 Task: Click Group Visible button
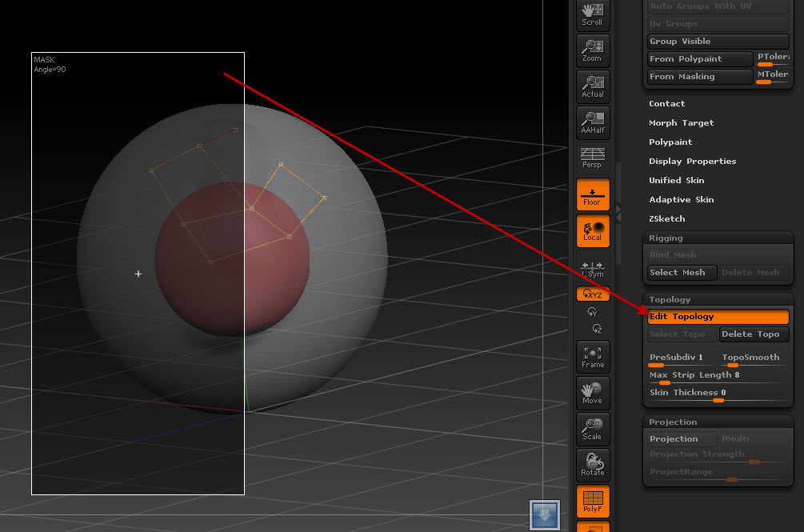718,42
